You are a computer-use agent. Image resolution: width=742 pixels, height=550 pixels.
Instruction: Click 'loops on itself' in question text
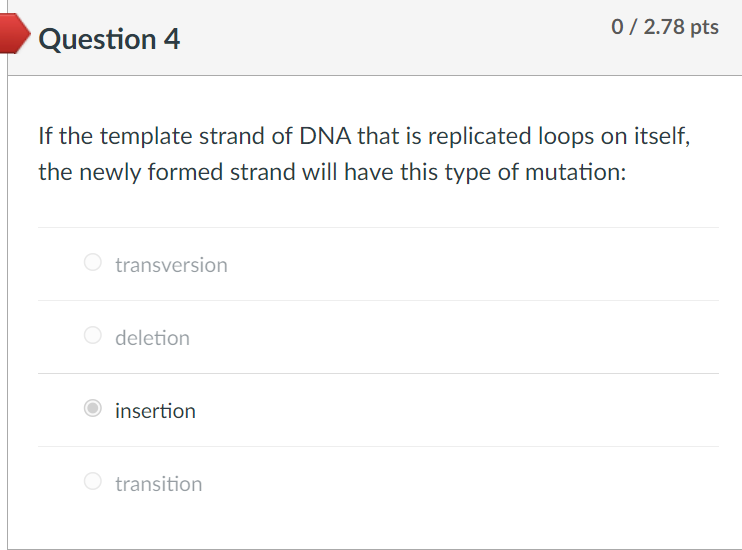click(x=613, y=136)
